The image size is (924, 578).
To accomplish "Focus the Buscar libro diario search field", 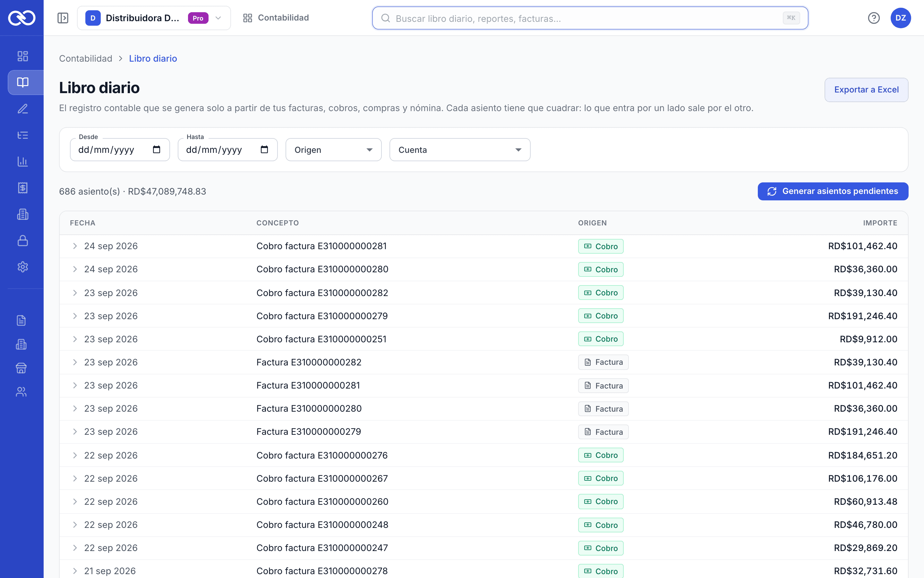I will (590, 18).
